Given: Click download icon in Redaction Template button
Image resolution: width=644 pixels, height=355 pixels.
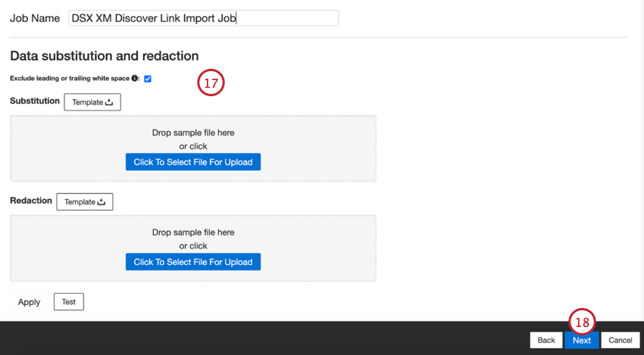Looking at the screenshot, I should 101,202.
